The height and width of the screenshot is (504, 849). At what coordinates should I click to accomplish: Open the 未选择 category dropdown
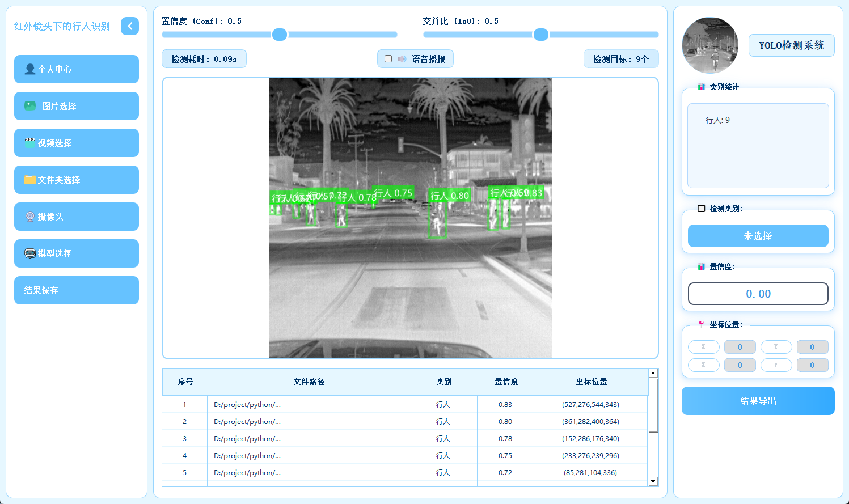pyautogui.click(x=758, y=236)
